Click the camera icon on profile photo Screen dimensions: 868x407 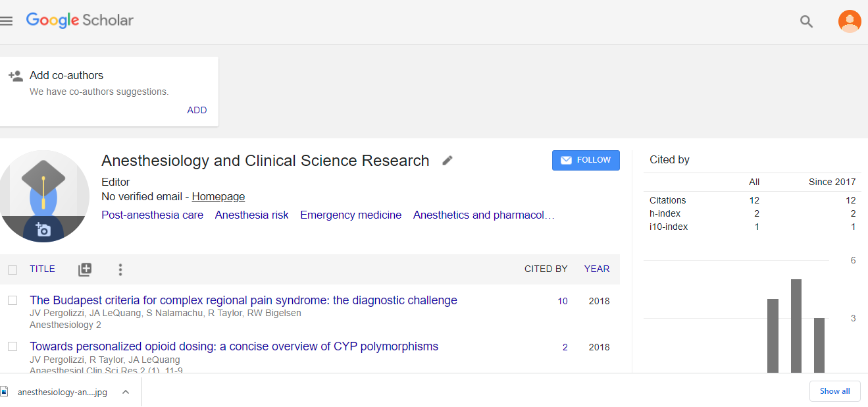[x=43, y=229]
